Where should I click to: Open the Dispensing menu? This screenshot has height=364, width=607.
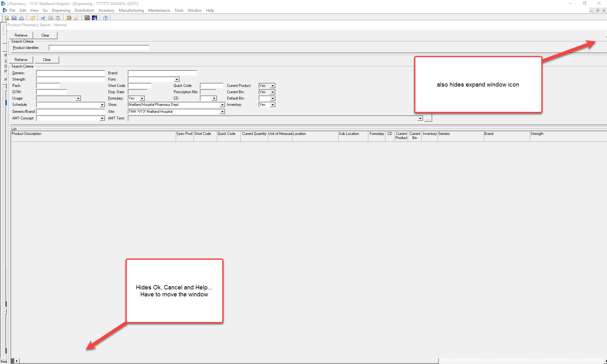[61, 10]
